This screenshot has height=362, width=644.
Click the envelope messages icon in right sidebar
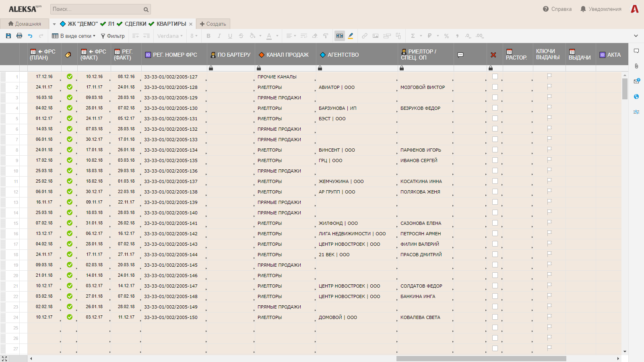[636, 81]
